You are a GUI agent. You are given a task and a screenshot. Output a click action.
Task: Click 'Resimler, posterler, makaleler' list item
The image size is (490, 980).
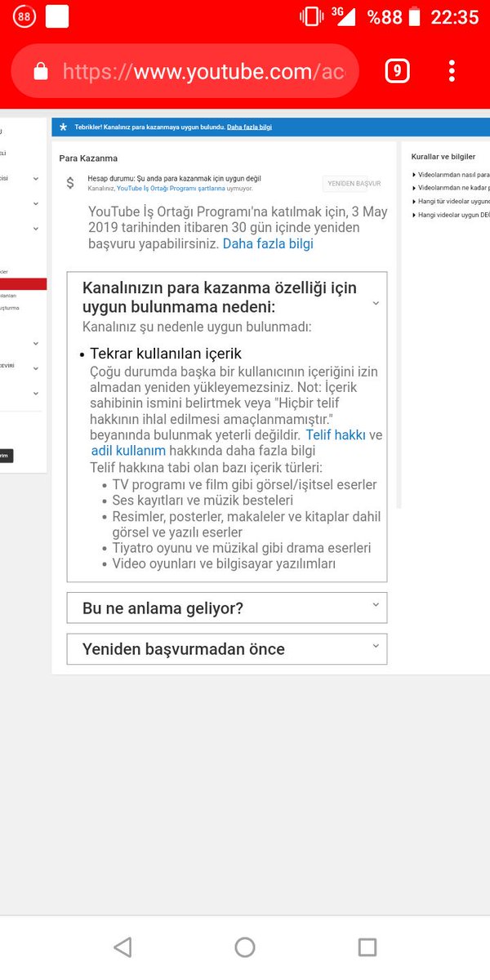(x=246, y=523)
